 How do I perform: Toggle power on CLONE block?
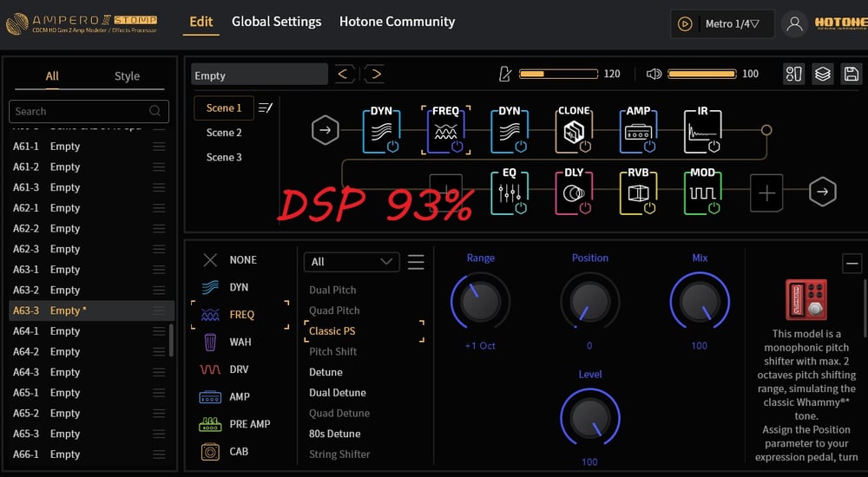pos(585,146)
